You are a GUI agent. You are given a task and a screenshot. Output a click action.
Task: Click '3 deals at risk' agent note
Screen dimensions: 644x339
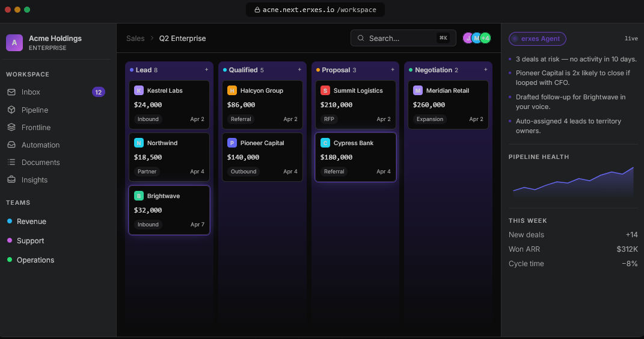(x=576, y=59)
